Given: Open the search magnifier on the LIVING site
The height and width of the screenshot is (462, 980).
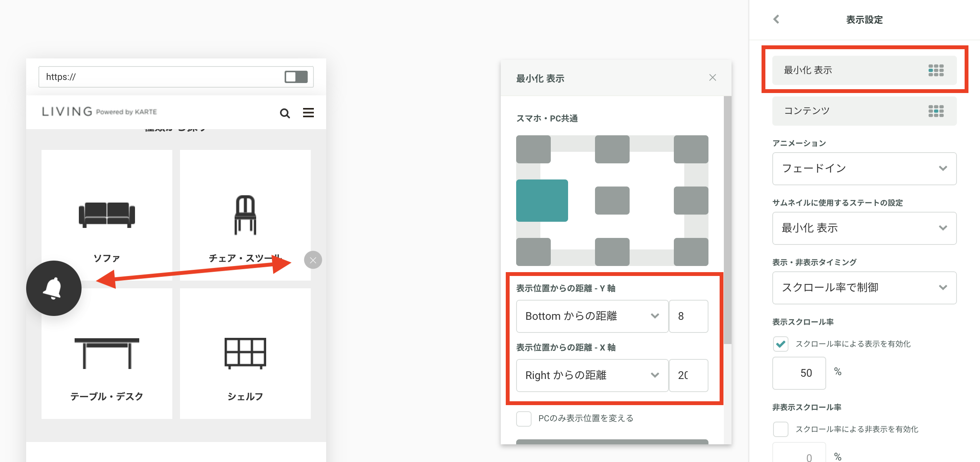Looking at the screenshot, I should [x=285, y=113].
